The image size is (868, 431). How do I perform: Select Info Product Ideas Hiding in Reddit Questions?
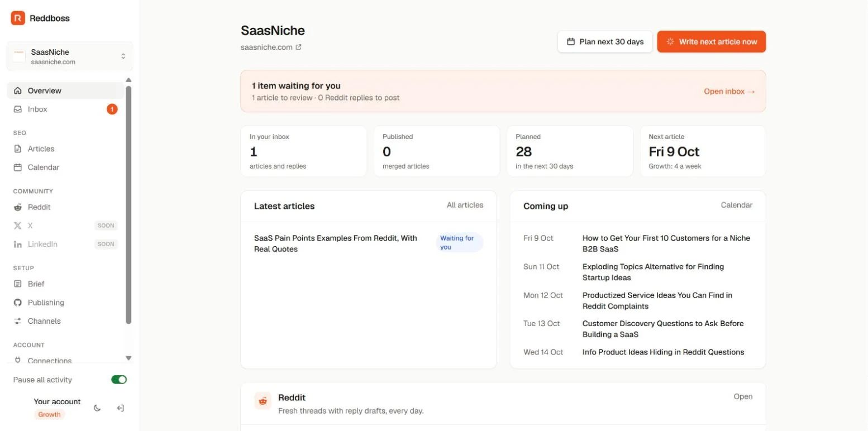664,352
